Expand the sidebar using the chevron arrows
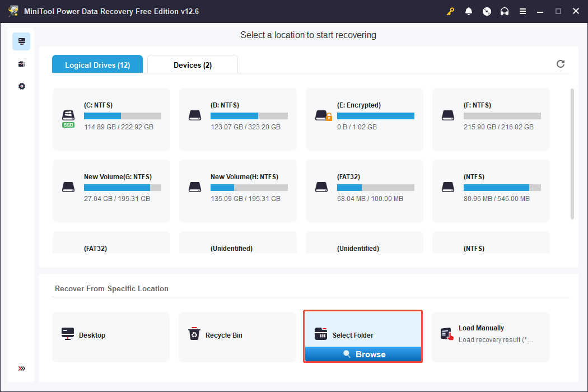 coord(21,368)
